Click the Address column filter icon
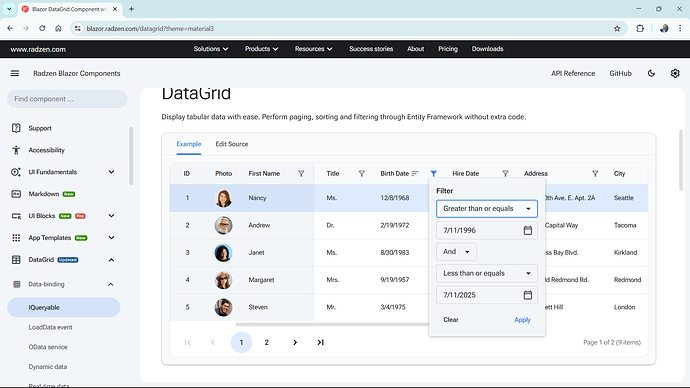This screenshot has width=690, height=388. click(595, 174)
